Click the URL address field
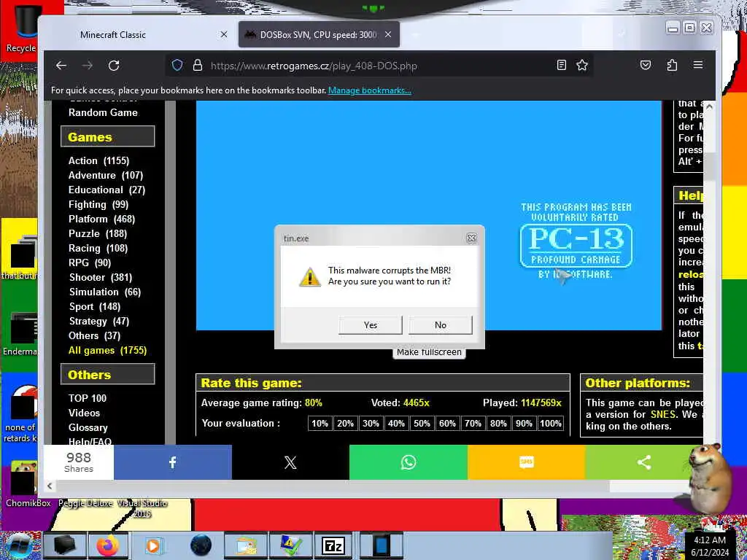Screen dimensions: 747x560 pyautogui.click(x=381, y=66)
